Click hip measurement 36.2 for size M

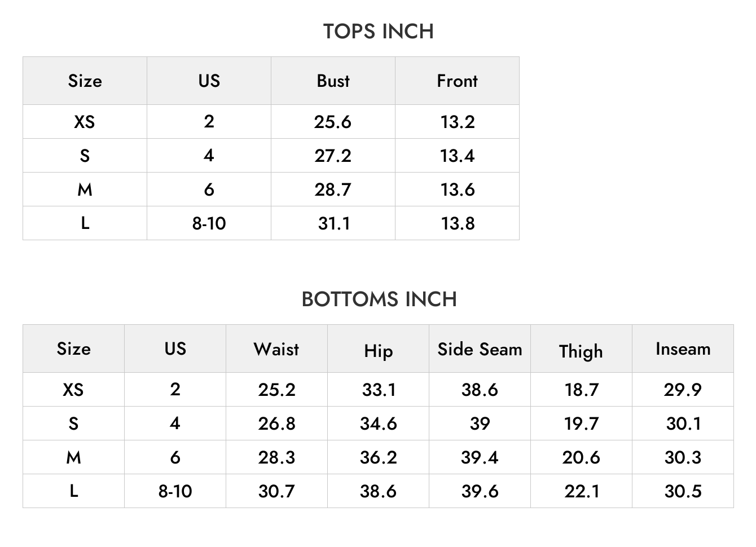pyautogui.click(x=379, y=457)
